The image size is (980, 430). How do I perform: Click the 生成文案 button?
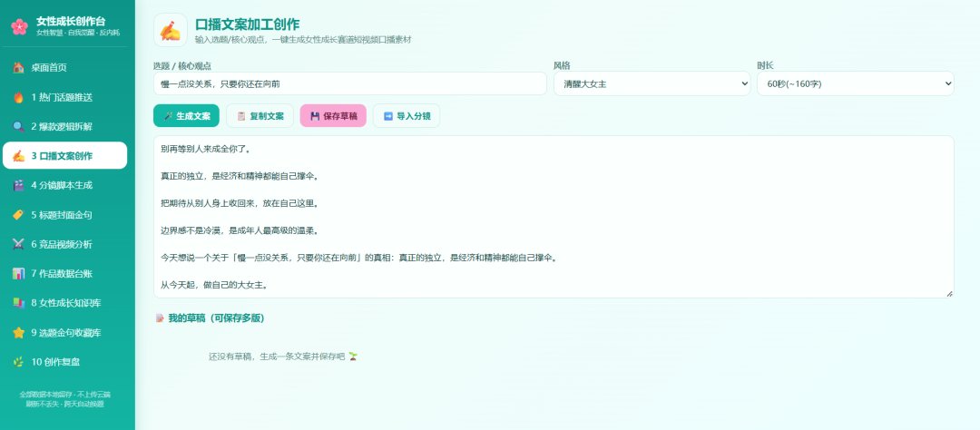(x=186, y=115)
